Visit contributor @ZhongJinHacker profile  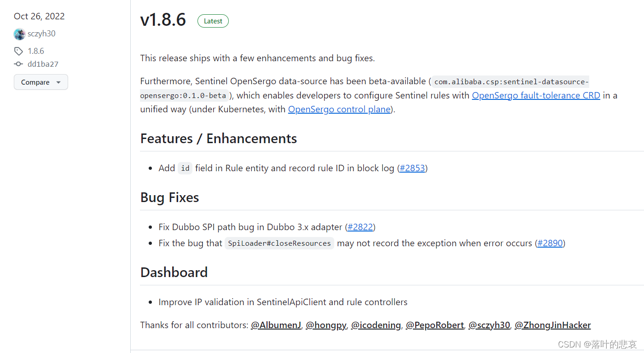[552, 325]
